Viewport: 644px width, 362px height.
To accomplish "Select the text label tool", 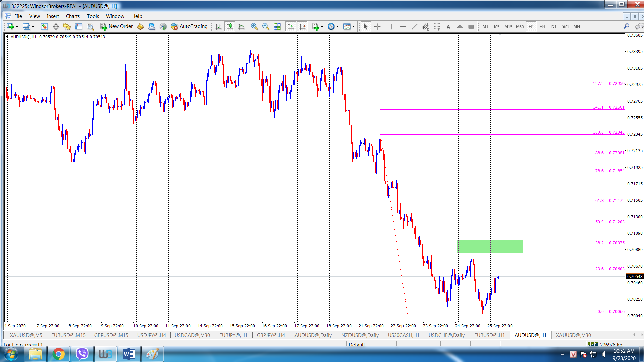I will click(448, 26).
